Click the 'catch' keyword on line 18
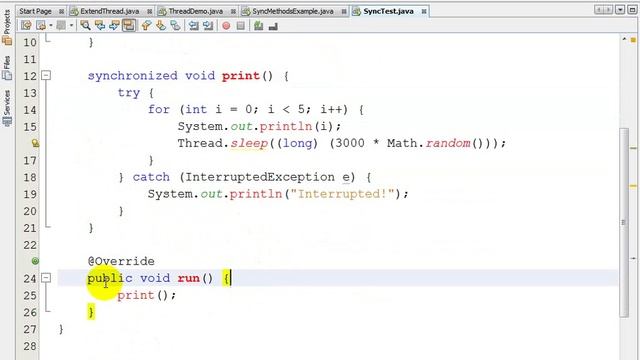Screen dimensions: 640x360 [151, 177]
